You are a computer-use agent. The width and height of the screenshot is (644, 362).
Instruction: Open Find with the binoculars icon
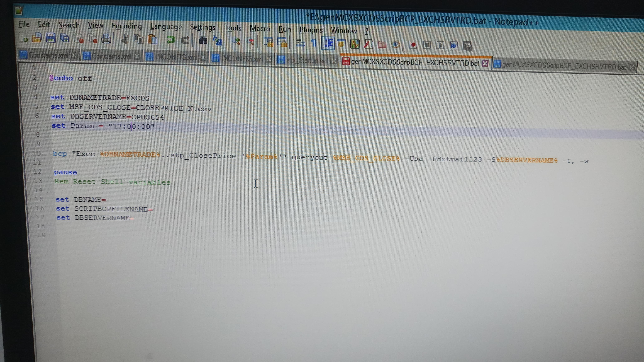coord(203,41)
